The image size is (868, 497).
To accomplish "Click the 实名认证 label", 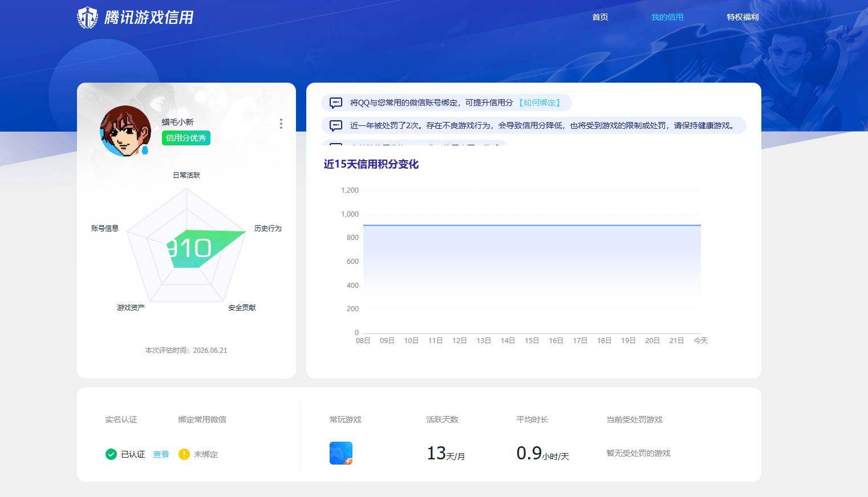I will click(x=121, y=419).
